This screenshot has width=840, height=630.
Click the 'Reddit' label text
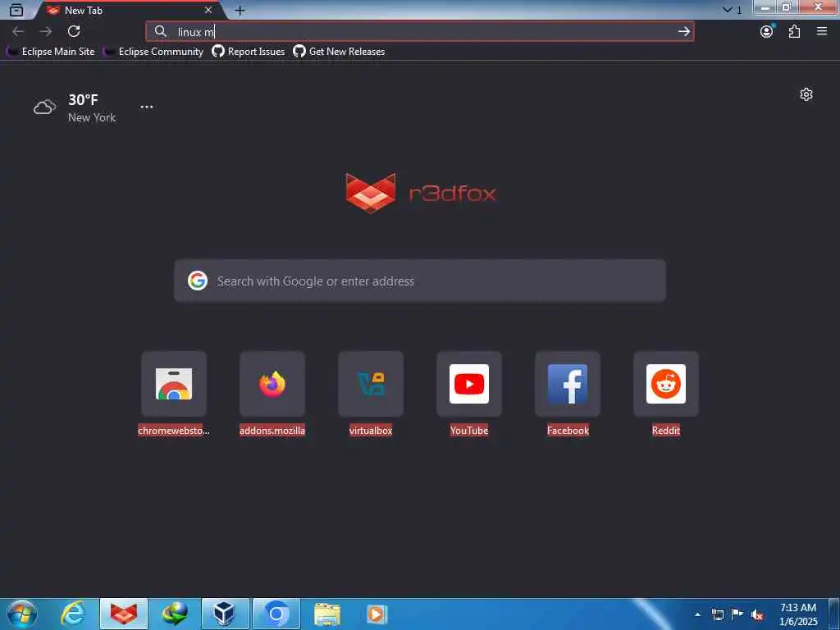coord(666,430)
